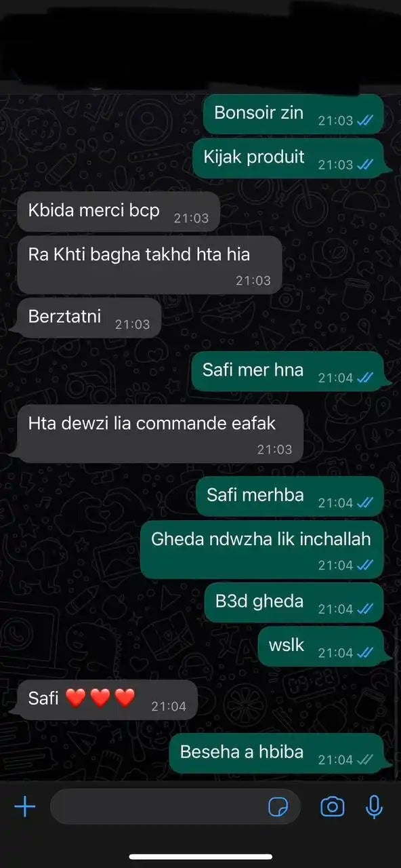This screenshot has height=868, width=401.
Task: Tap read receipt ticks on "Bonsoir zin"
Action: 366,121
